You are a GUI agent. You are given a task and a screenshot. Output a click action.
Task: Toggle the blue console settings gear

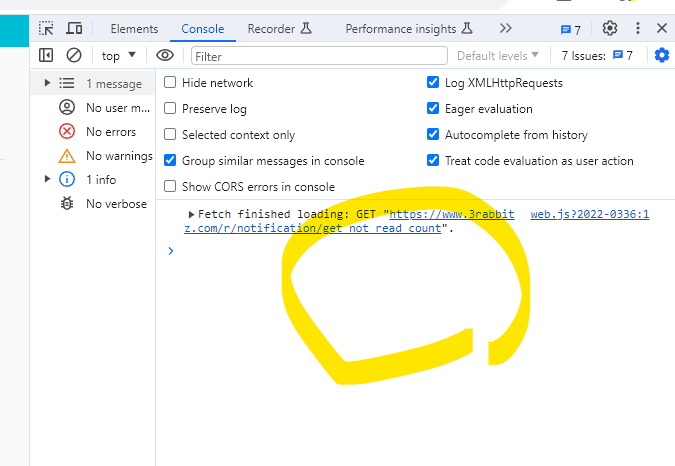pyautogui.click(x=662, y=56)
